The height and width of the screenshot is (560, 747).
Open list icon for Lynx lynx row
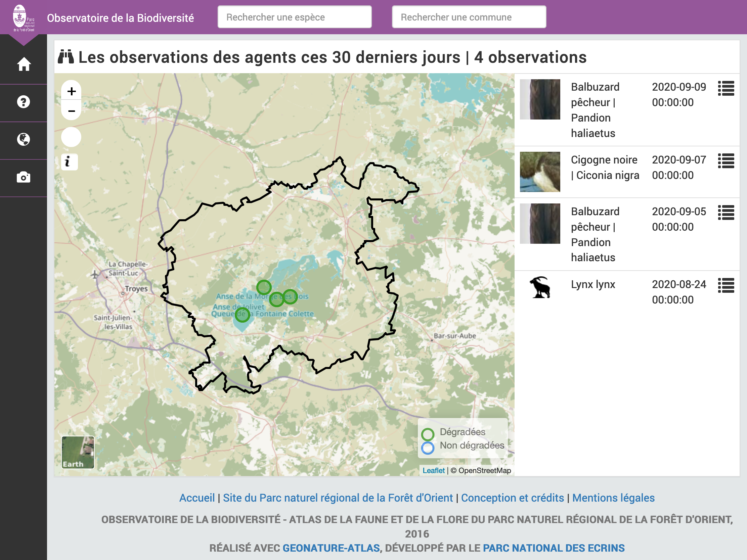click(726, 286)
